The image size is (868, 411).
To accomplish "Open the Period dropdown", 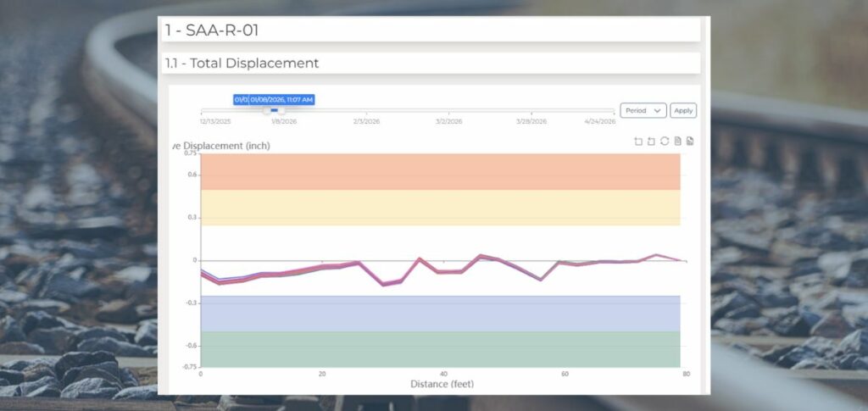I will pos(643,111).
